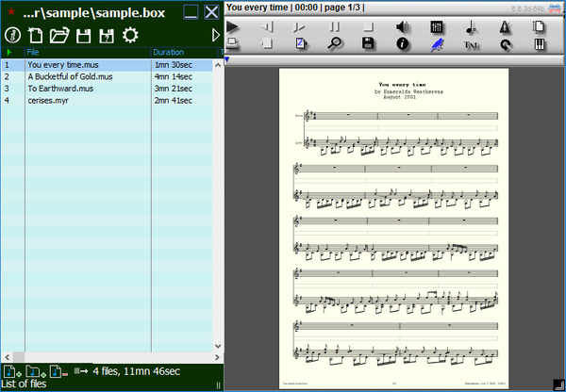Viewport: 566px width, 392px height.
Task: Click the blue bird icon
Action: tap(437, 43)
